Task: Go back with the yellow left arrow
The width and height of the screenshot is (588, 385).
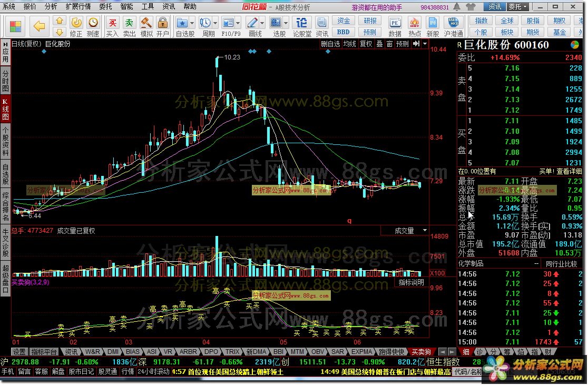Action: pos(39,27)
